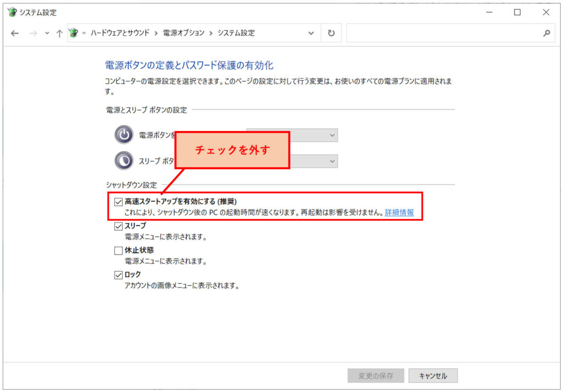Open the 電源オプション breadcrumb

[184, 33]
